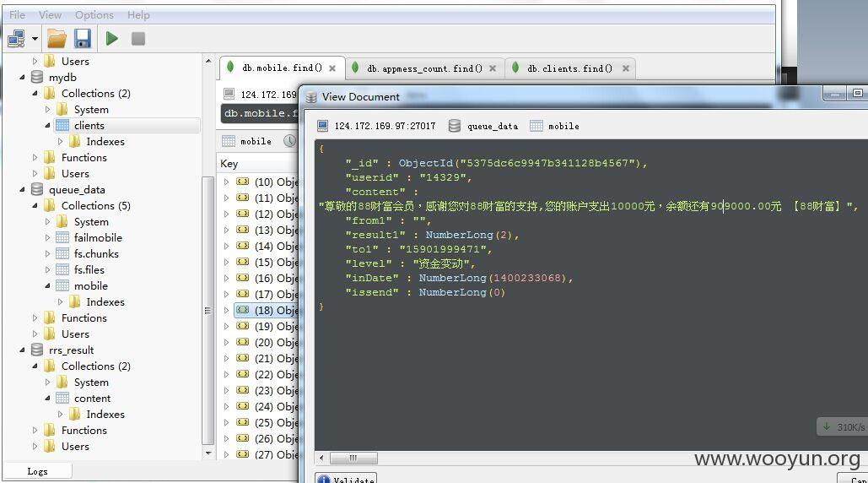Open the dropdown arrow beside the Connect icon
The height and width of the screenshot is (483, 868).
pos(35,39)
